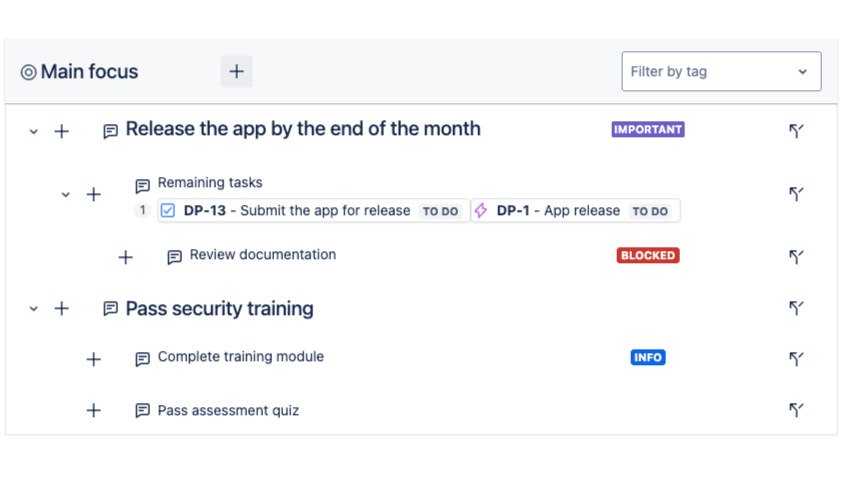Click the action icon on Pass assessment quiz row

point(796,409)
